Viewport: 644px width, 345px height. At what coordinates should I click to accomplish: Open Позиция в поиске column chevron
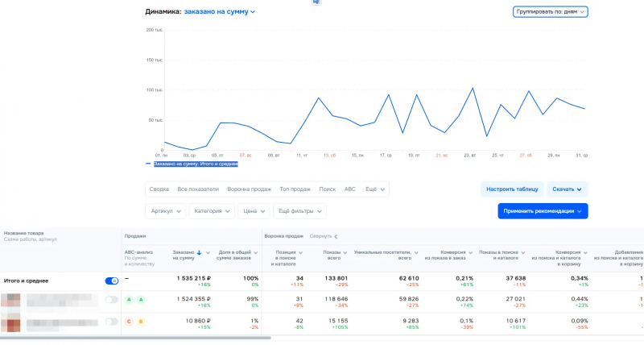(x=300, y=252)
